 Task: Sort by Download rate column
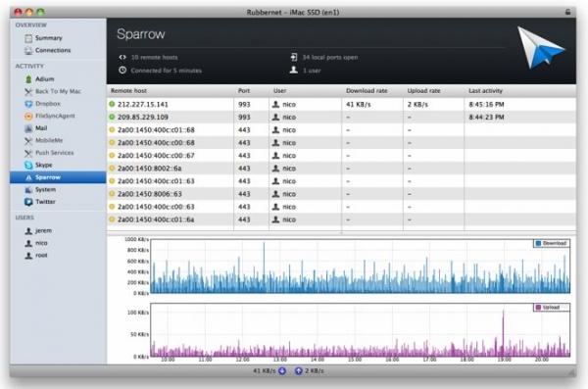click(372, 91)
